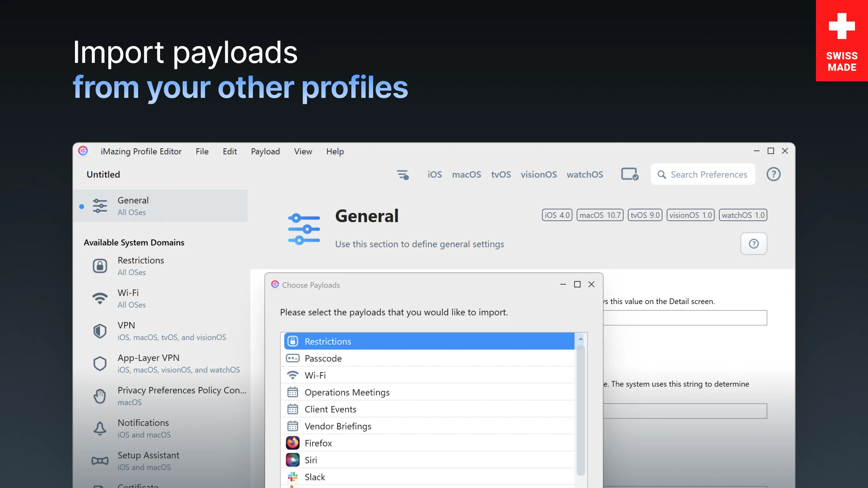Maximize the Choose Payloads dialog

click(577, 284)
